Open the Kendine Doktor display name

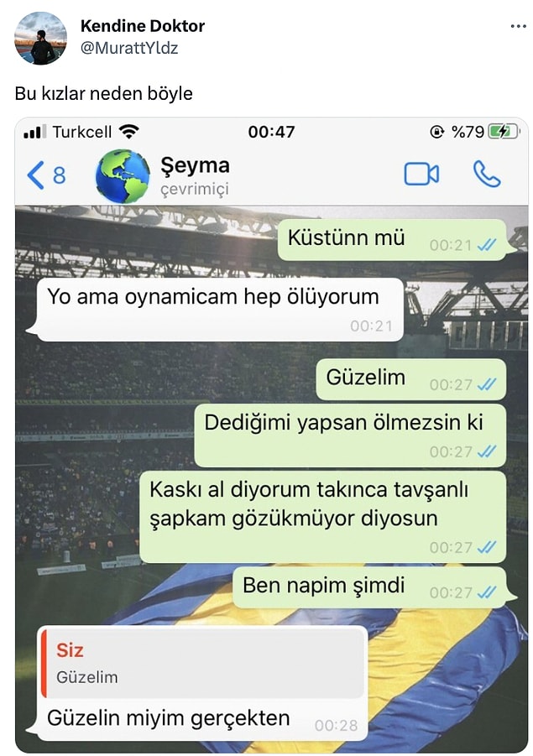pos(143,26)
